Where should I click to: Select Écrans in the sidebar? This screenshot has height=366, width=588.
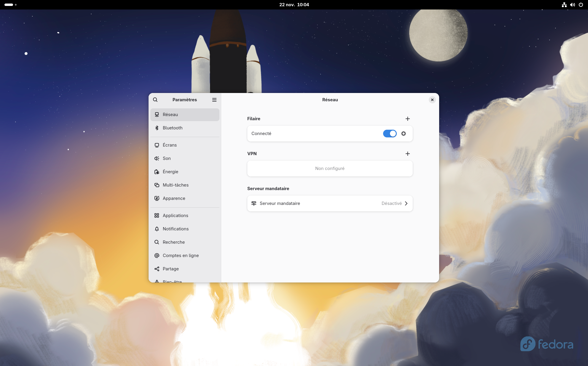pos(170,145)
